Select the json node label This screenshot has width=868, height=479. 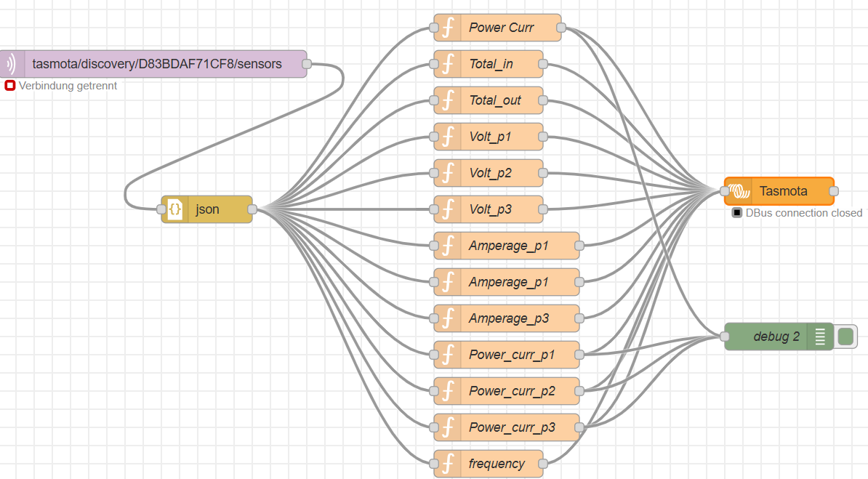(x=207, y=210)
